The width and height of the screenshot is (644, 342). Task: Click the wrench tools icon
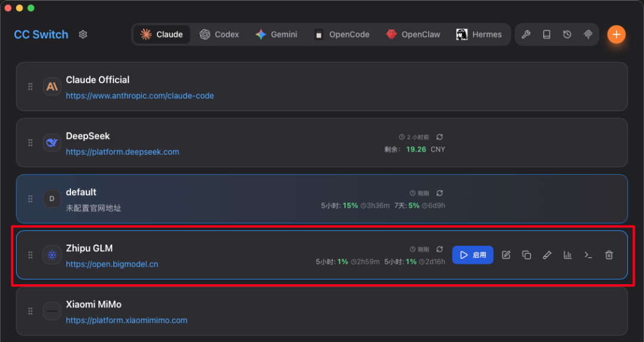point(526,35)
